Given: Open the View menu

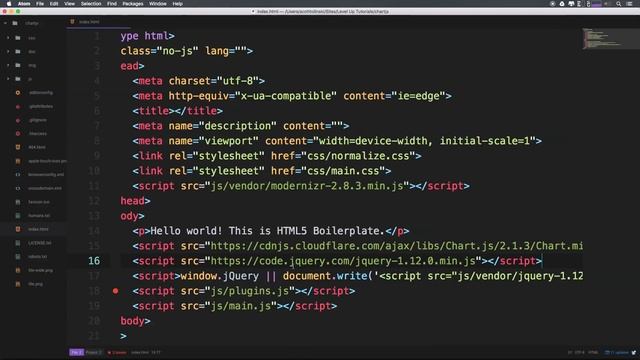Looking at the screenshot, I should coord(69,4).
